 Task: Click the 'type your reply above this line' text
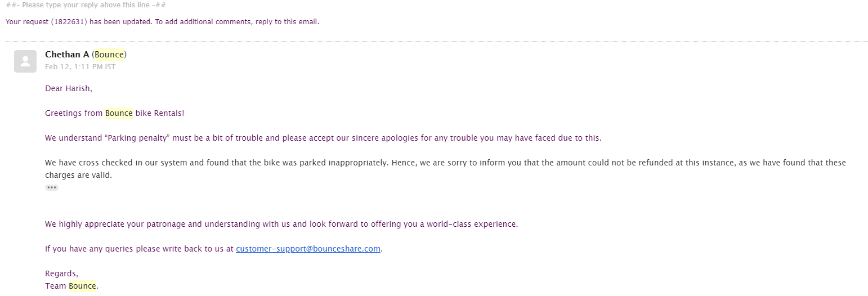coord(86,5)
